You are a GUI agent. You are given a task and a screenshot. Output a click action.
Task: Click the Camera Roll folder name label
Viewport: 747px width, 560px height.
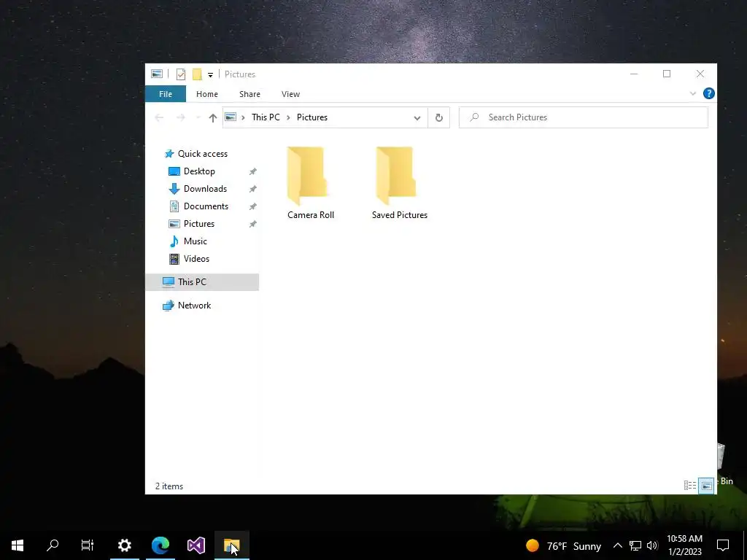point(311,215)
